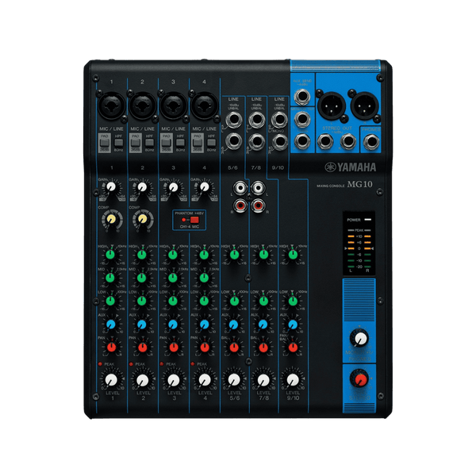Click the red PAN knob on channel 2
Viewport: 476px width, 476px height.
[142, 347]
